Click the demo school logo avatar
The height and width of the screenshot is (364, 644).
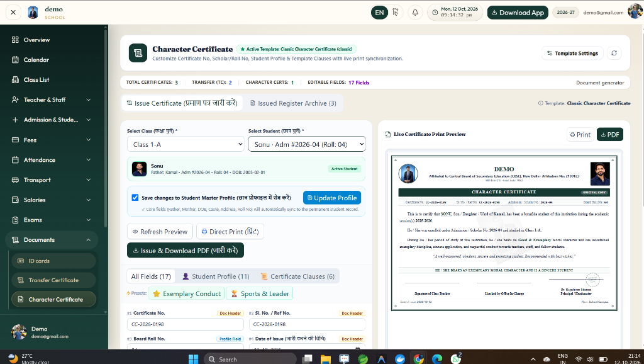[x=33, y=13]
